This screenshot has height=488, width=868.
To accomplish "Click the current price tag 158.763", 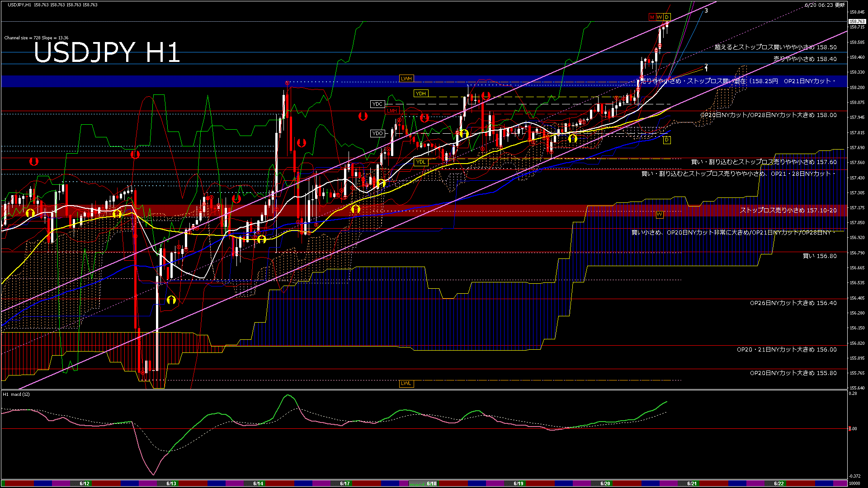I will (857, 21).
